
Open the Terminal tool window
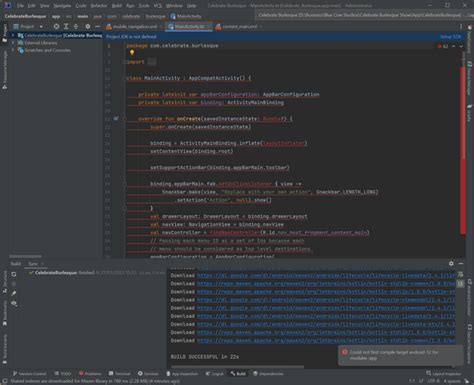(120, 374)
